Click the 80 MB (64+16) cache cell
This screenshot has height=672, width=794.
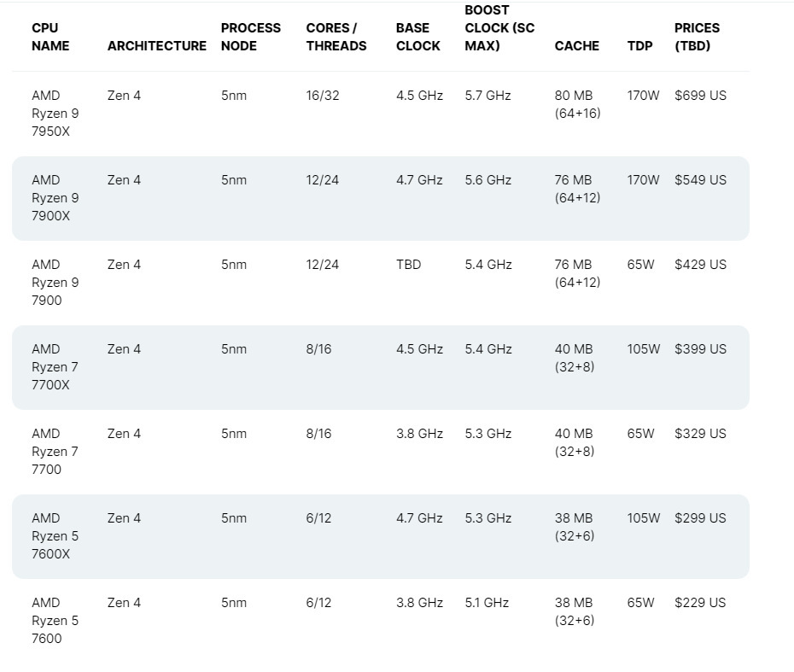[x=577, y=104]
